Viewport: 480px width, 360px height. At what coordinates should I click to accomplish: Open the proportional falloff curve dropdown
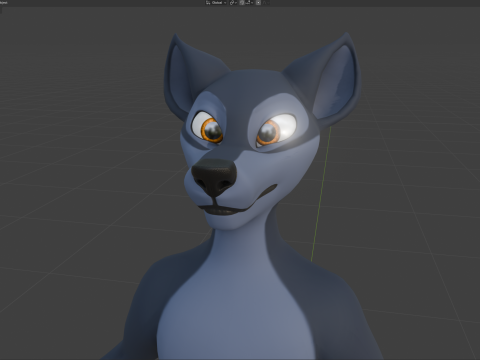click(266, 2)
